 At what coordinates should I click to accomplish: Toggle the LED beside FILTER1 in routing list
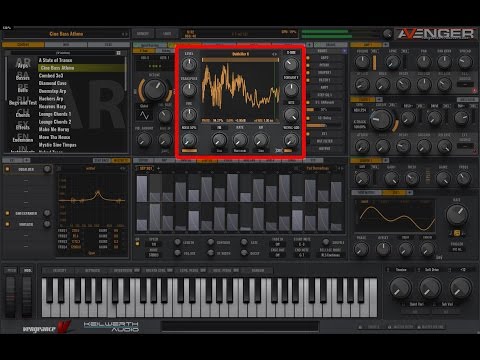(308, 80)
